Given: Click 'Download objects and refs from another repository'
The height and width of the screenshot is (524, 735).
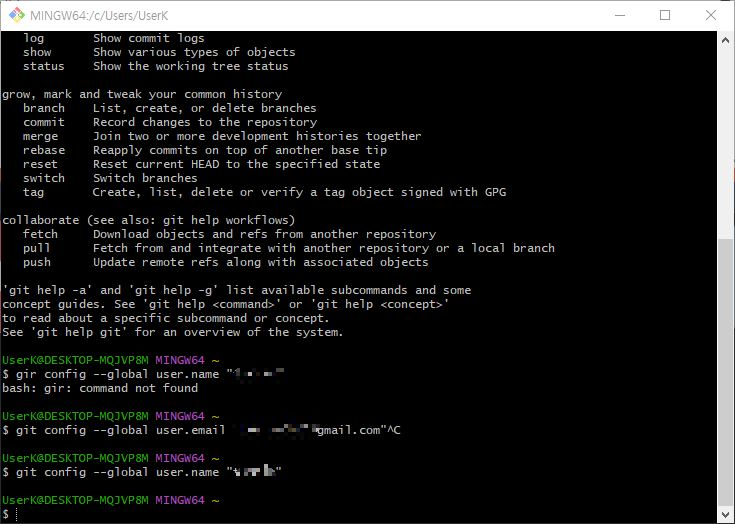Looking at the screenshot, I should click(x=264, y=234).
